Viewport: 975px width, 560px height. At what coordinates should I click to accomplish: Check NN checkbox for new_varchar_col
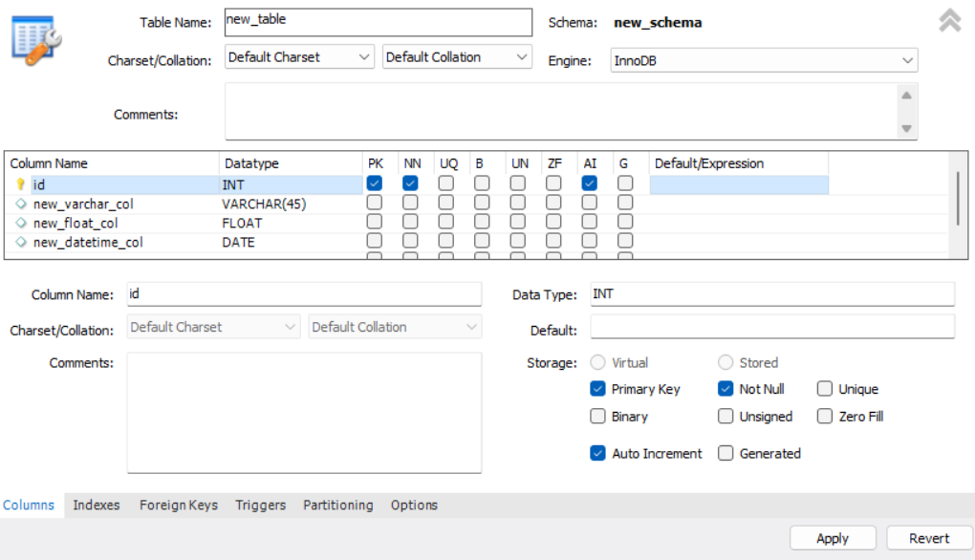point(410,203)
